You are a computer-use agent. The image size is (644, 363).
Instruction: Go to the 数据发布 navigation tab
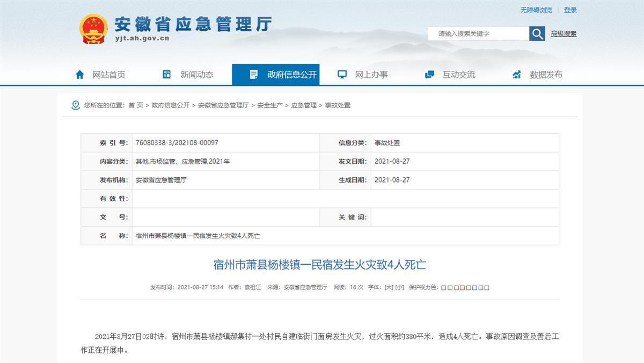[546, 75]
